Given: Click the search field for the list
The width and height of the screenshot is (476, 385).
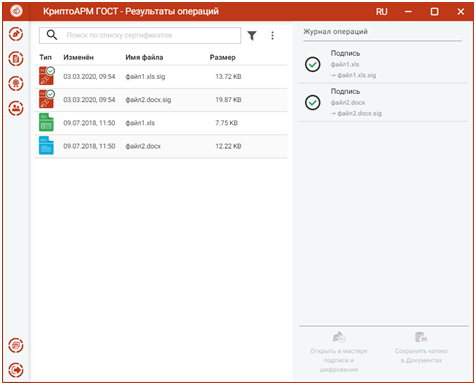Looking at the screenshot, I should click(x=140, y=35).
